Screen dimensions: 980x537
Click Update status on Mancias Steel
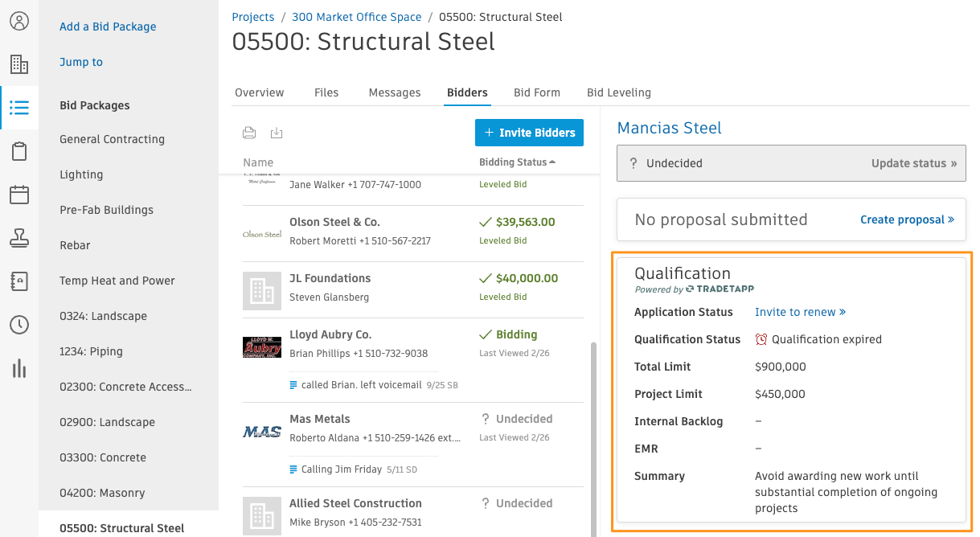pyautogui.click(x=914, y=163)
